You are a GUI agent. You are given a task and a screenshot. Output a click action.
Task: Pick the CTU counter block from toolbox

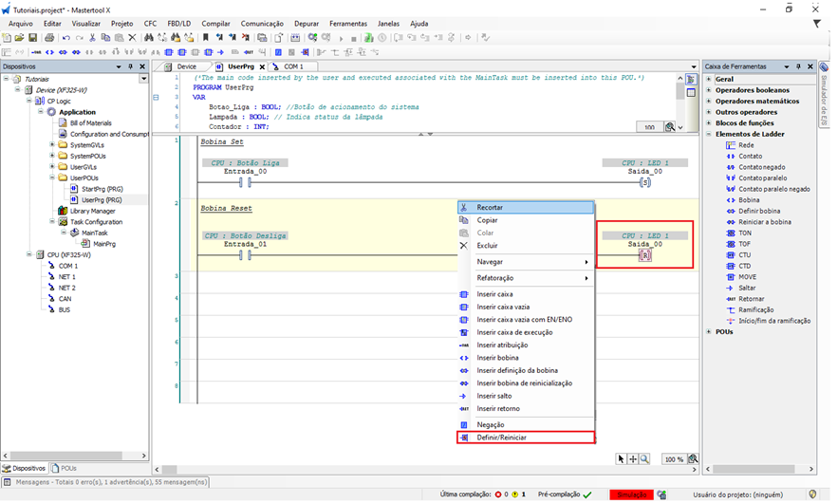pos(744,254)
